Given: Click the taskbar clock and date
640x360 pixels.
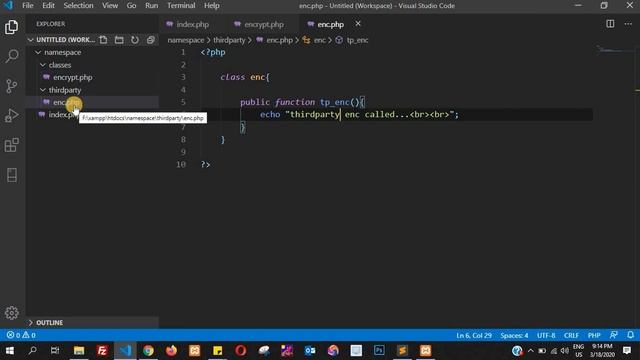Looking at the screenshot, I should (602, 350).
